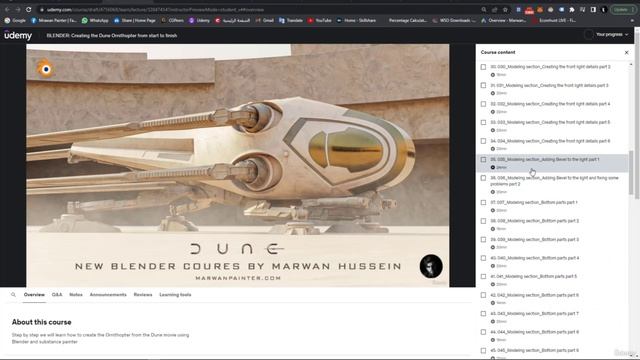Open the Learning tools tab
Viewport: 640px width, 360px height.
(x=175, y=295)
